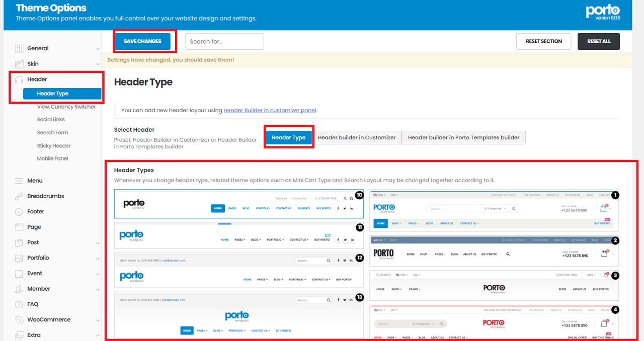644x341 pixels.
Task: Click the Event calendar icon
Action: 19,274
